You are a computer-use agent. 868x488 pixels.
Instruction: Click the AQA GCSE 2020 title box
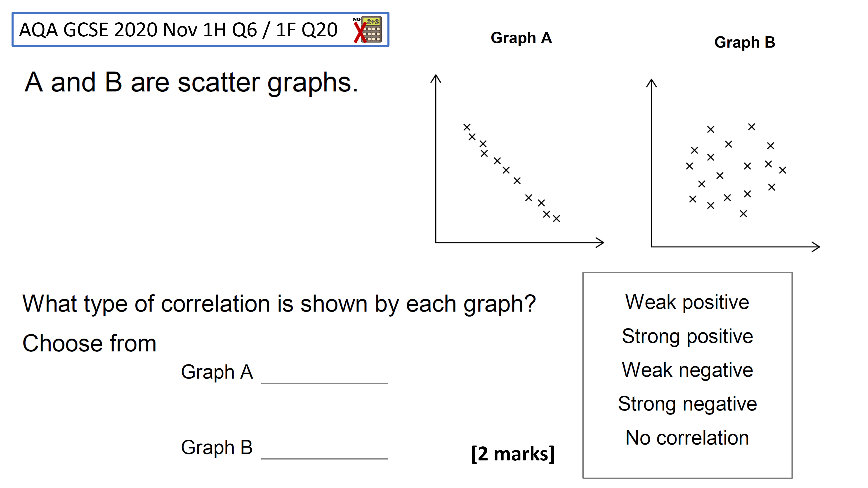(200, 30)
